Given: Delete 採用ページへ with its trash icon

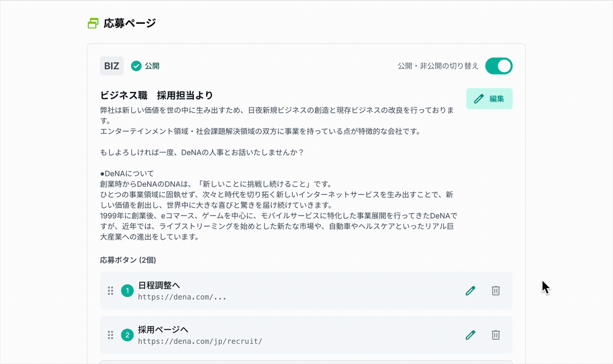Looking at the screenshot, I should coord(495,335).
